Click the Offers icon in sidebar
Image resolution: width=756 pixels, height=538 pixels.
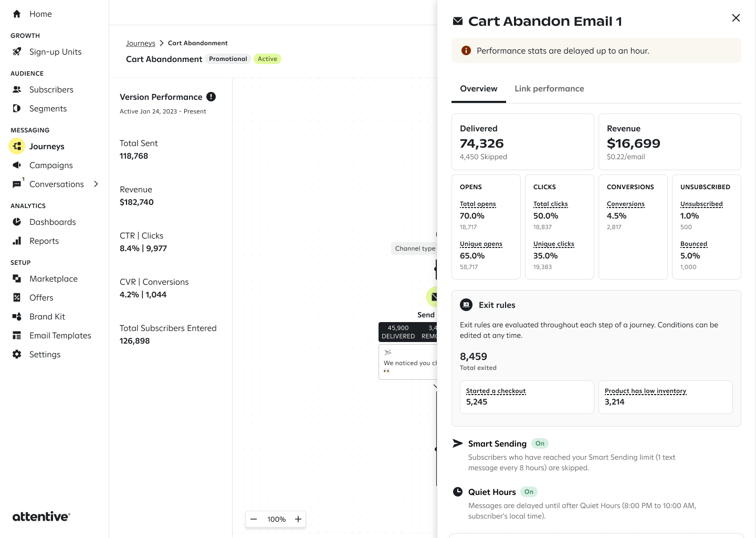click(x=17, y=297)
